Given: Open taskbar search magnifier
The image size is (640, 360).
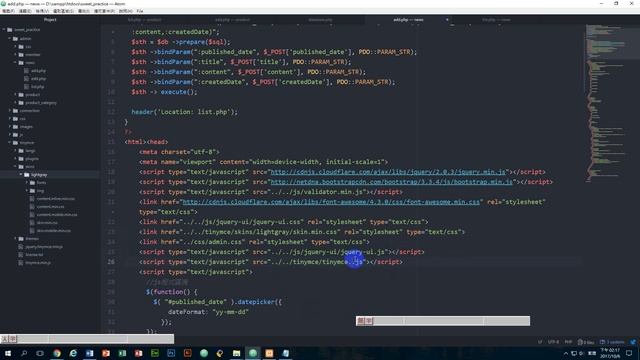Looking at the screenshot, I should tap(24, 353).
